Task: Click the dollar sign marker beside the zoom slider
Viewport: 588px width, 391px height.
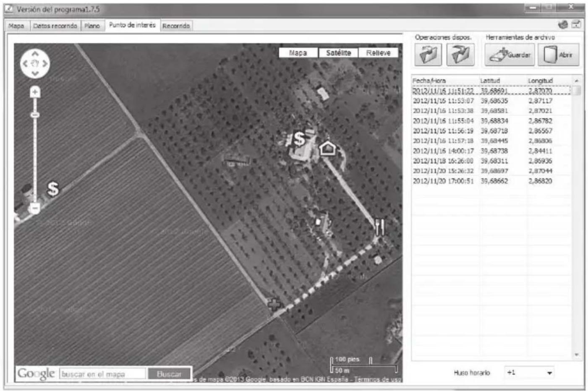Action: tap(53, 189)
